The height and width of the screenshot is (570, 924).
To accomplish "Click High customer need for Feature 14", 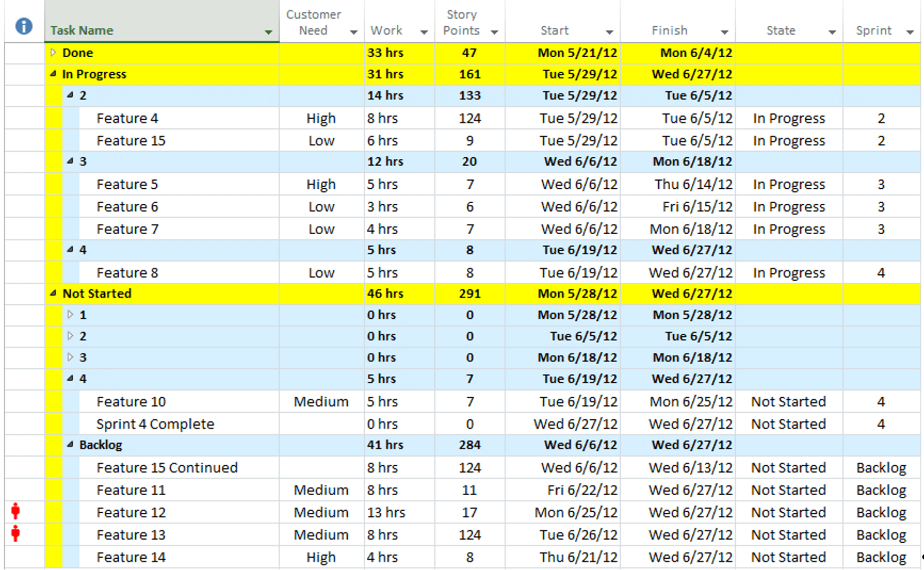I will pyautogui.click(x=321, y=558).
